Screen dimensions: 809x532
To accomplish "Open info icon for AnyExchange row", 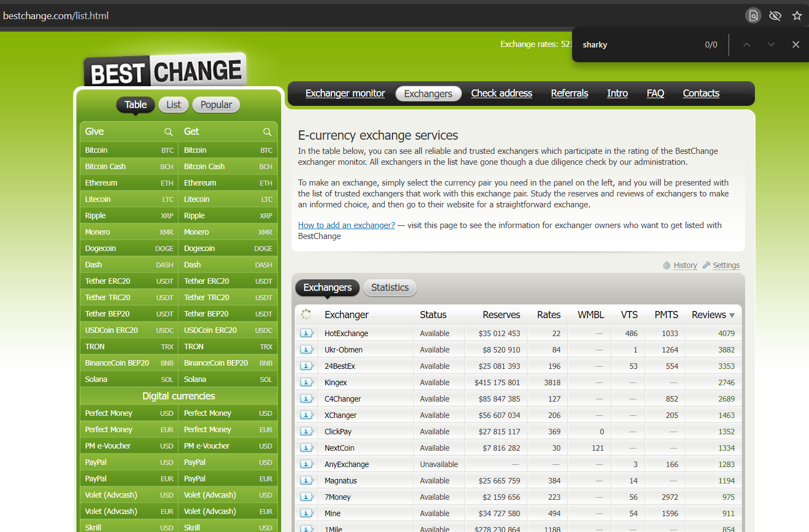I will point(307,464).
